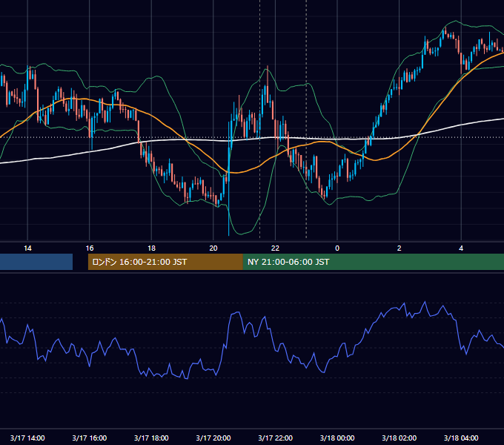The height and width of the screenshot is (445, 504).
Task: Click the 4 hour axis label
Action: click(x=461, y=248)
